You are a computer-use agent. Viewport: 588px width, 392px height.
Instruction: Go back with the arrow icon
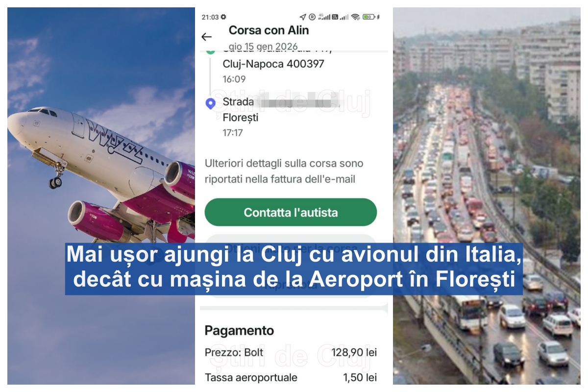tap(207, 37)
